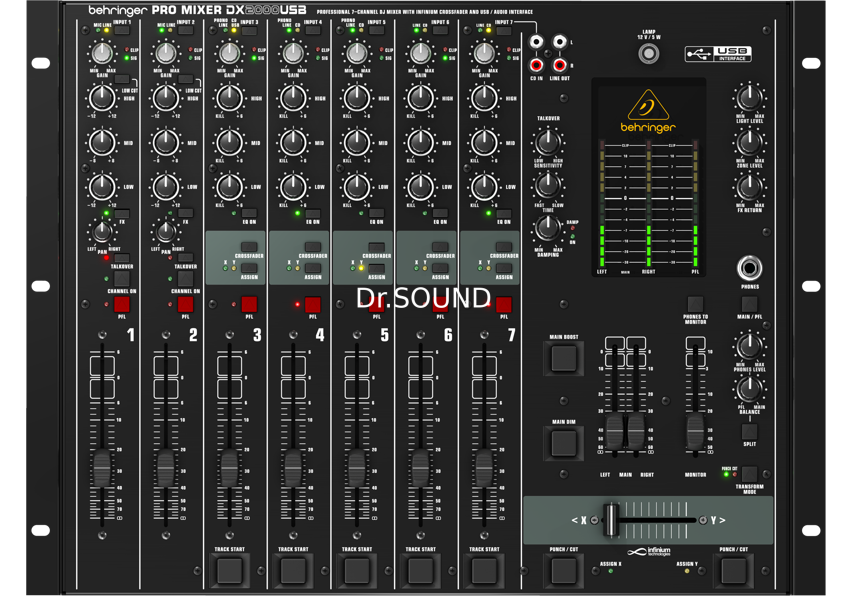Viewport: 852px width, 596px height.
Task: Push the Phones to Monitor button
Action: [695, 304]
